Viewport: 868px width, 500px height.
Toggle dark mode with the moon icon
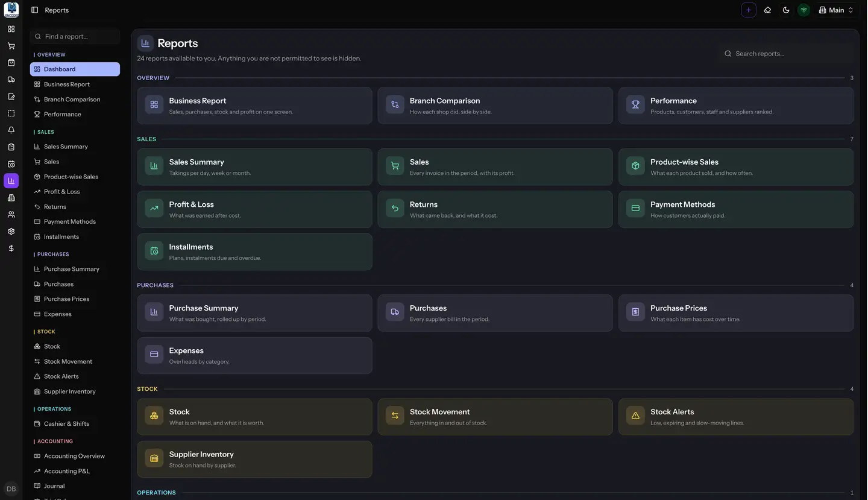pyautogui.click(x=786, y=10)
